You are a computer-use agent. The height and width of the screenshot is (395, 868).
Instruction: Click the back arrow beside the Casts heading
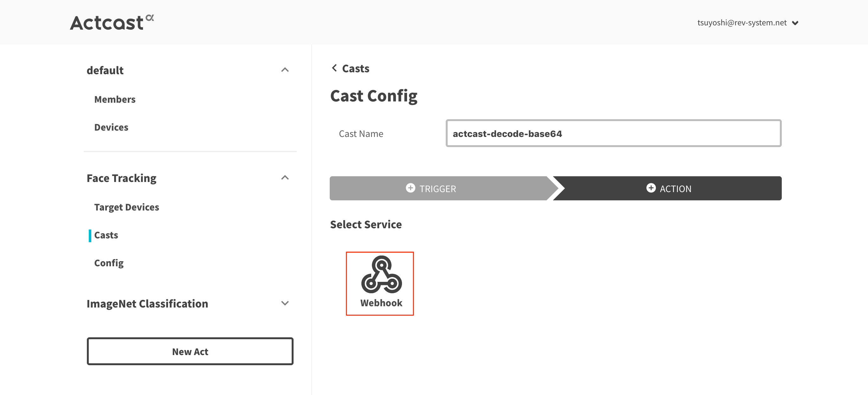pos(334,68)
